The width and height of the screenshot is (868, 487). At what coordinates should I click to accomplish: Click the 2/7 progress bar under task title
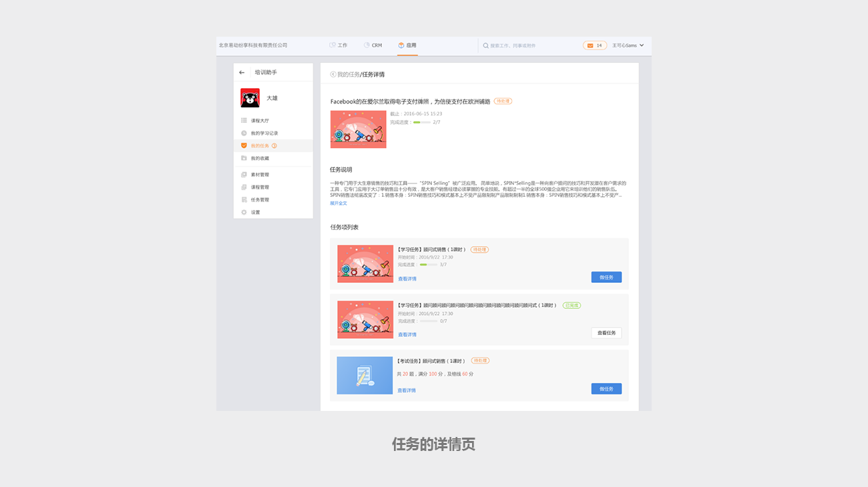[x=421, y=123]
